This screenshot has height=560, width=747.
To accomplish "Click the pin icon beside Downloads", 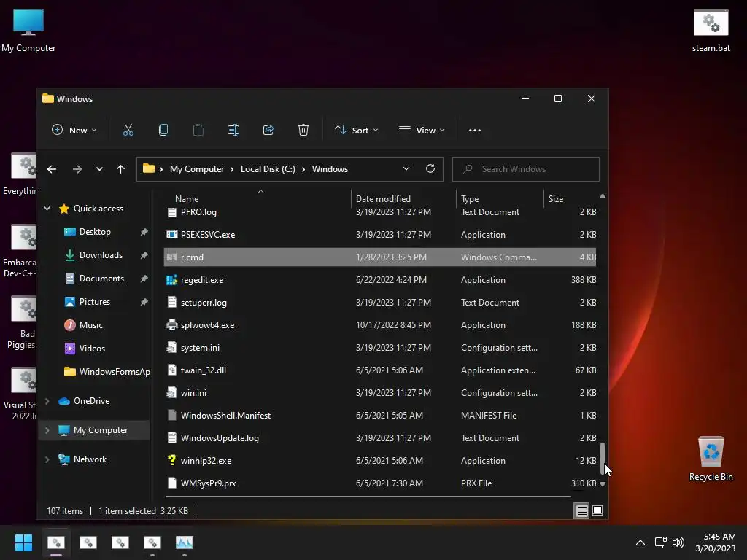I will (144, 255).
